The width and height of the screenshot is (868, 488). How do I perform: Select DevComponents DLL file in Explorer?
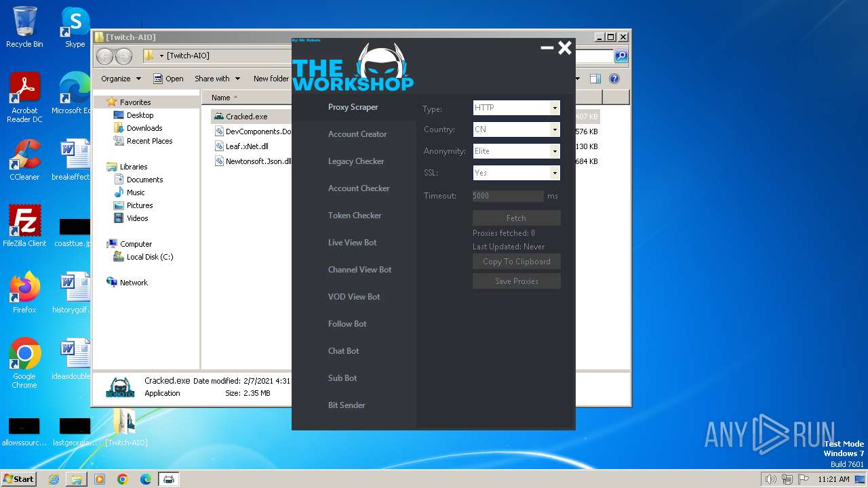click(x=258, y=131)
